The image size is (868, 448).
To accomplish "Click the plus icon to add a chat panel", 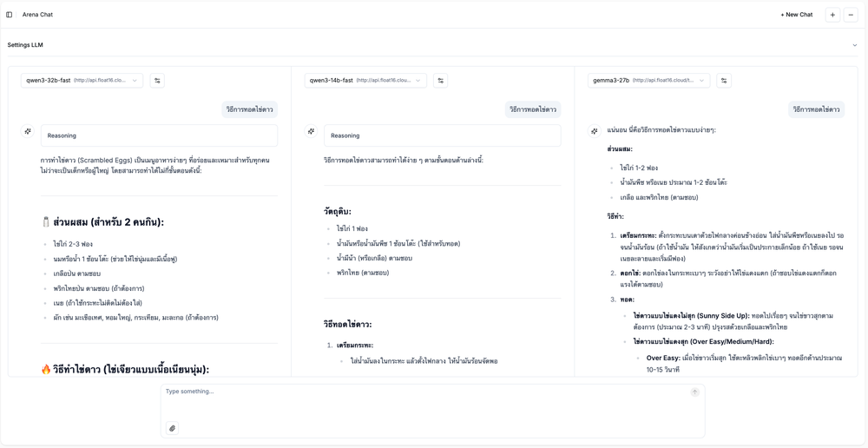I will click(832, 15).
